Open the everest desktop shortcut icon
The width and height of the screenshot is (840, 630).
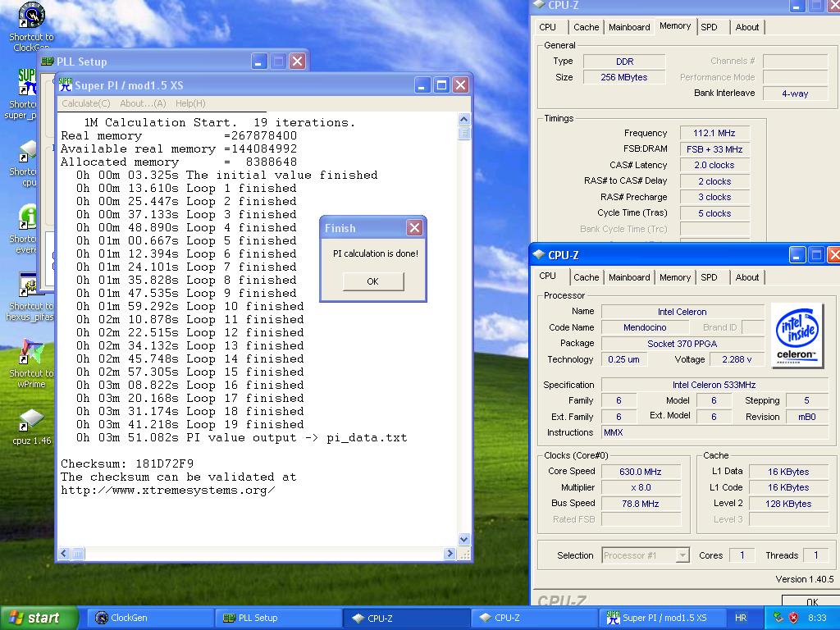coord(27,217)
